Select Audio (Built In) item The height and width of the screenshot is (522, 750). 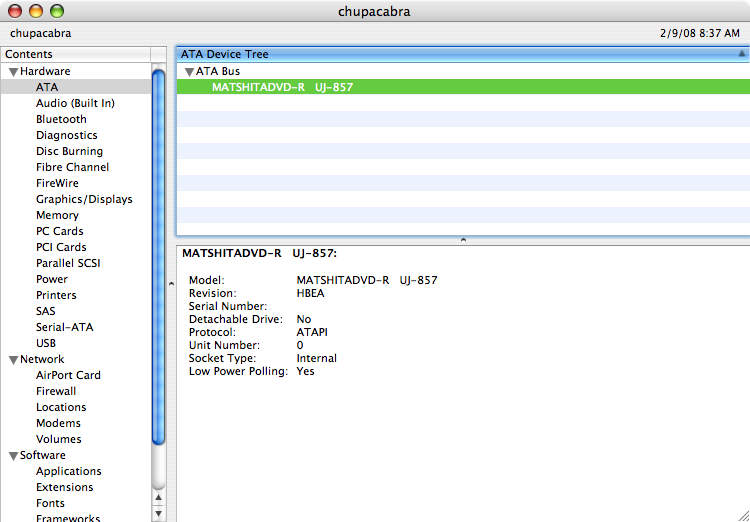pos(75,103)
